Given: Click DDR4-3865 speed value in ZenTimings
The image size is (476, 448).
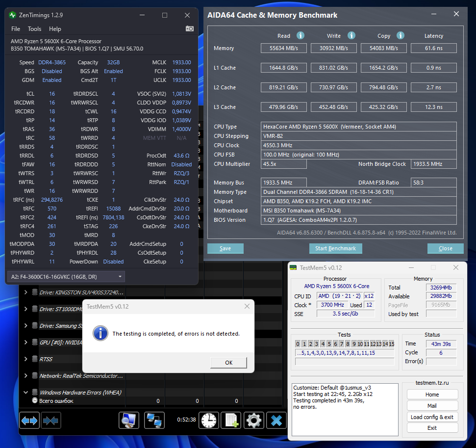Looking at the screenshot, I should [x=52, y=62].
